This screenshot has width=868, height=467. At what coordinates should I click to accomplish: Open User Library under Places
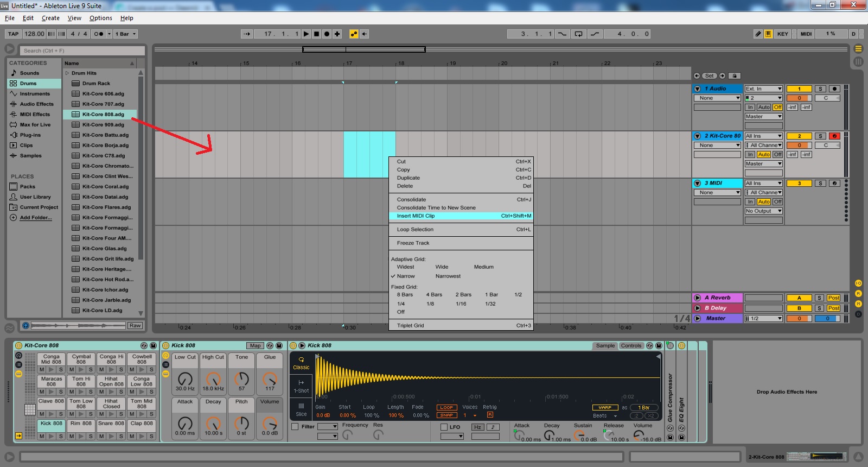pyautogui.click(x=35, y=197)
